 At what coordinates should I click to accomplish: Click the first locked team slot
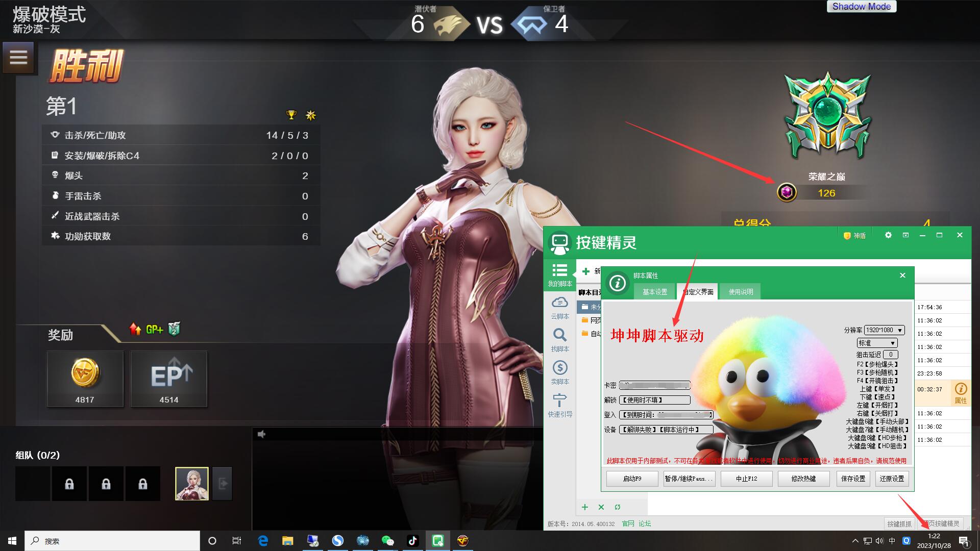(69, 483)
